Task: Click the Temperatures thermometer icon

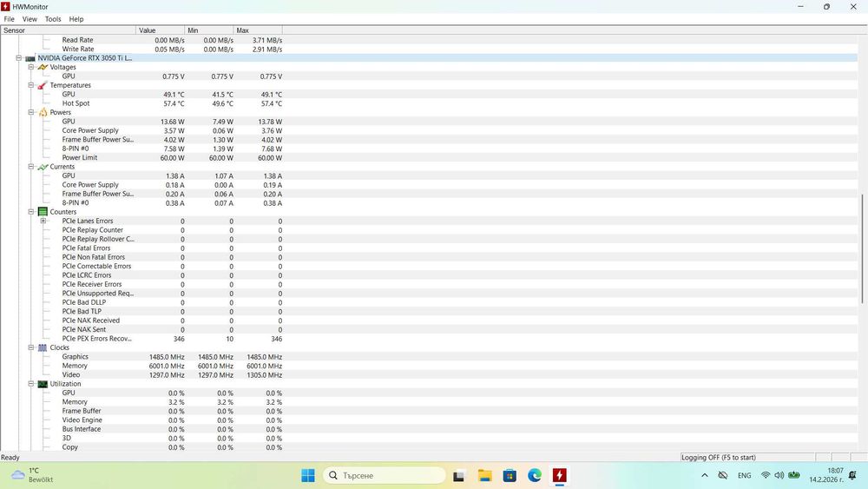Action: click(43, 85)
